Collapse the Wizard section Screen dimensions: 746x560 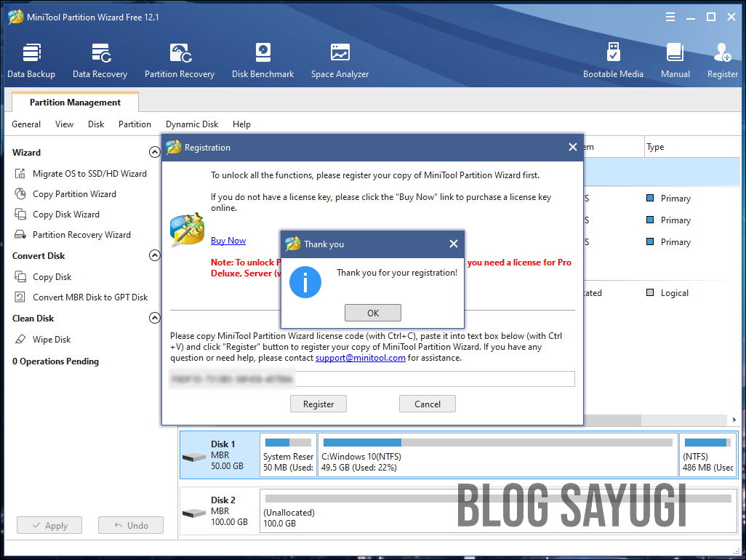[154, 152]
